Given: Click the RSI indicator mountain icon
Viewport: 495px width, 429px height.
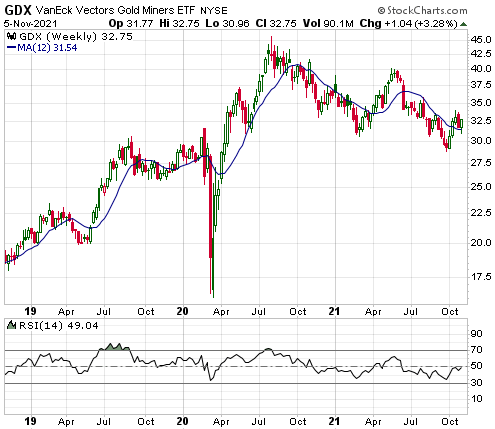Looking at the screenshot, I should coord(12,325).
